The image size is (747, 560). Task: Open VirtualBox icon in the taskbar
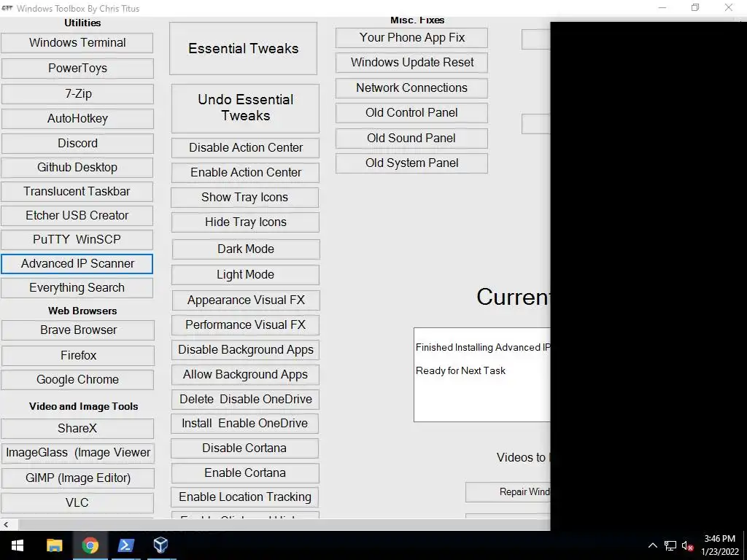point(160,545)
